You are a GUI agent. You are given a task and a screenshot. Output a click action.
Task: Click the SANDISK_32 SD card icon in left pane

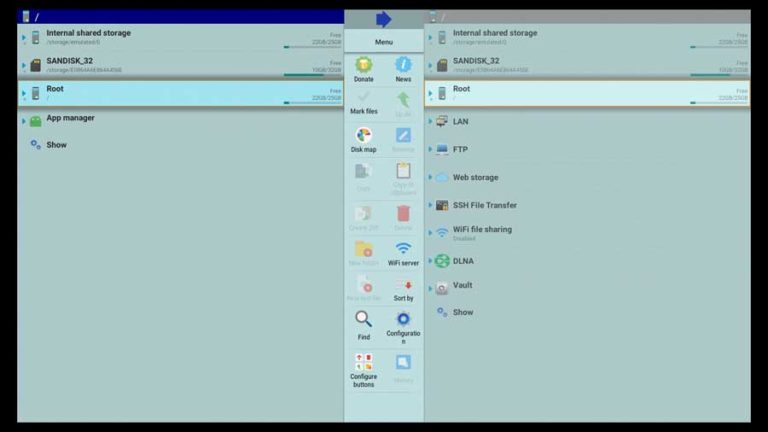tap(35, 65)
